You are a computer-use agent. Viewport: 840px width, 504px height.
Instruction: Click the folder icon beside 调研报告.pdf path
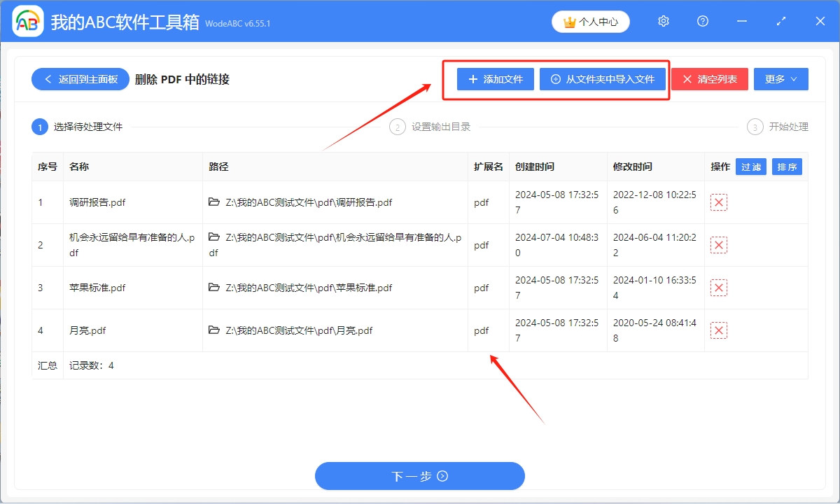214,202
